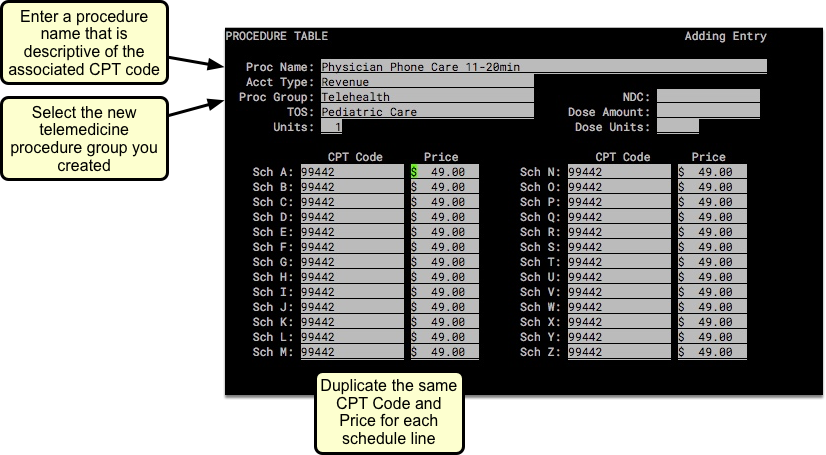Screen dimensions: 826x455
Task: Select the Proc Group field showing Telehealth
Action: [x=427, y=96]
